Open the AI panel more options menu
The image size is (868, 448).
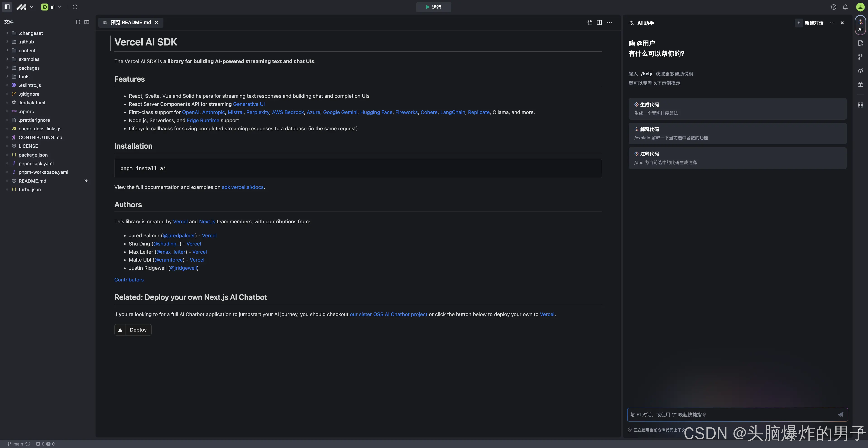[x=832, y=23]
